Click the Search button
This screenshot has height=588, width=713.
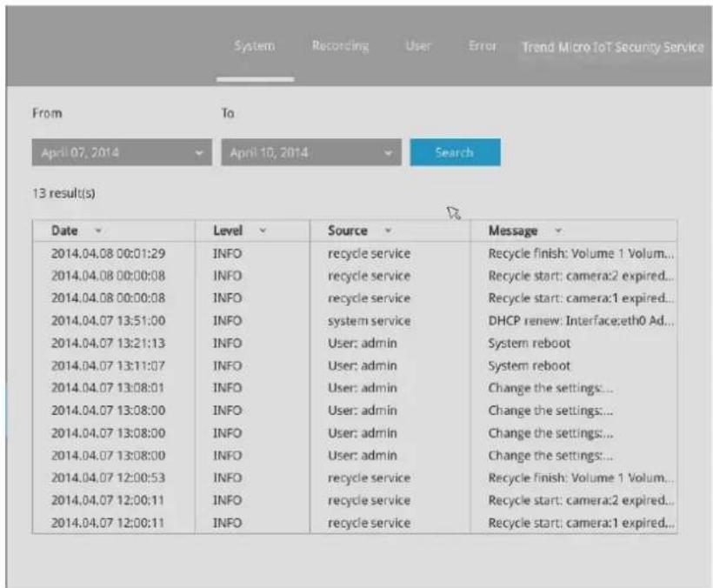point(455,152)
